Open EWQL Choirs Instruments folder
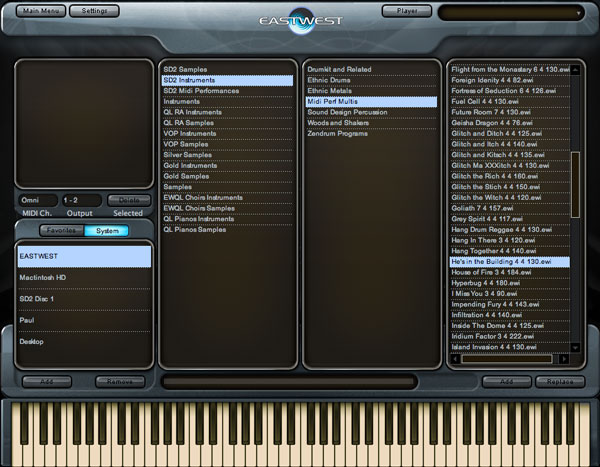Image resolution: width=600 pixels, height=467 pixels. coord(228,198)
